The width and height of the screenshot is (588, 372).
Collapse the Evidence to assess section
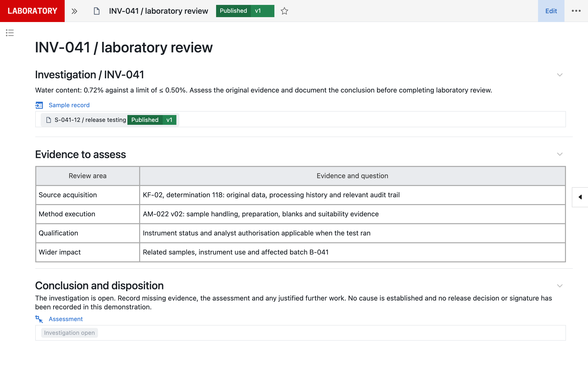560,154
